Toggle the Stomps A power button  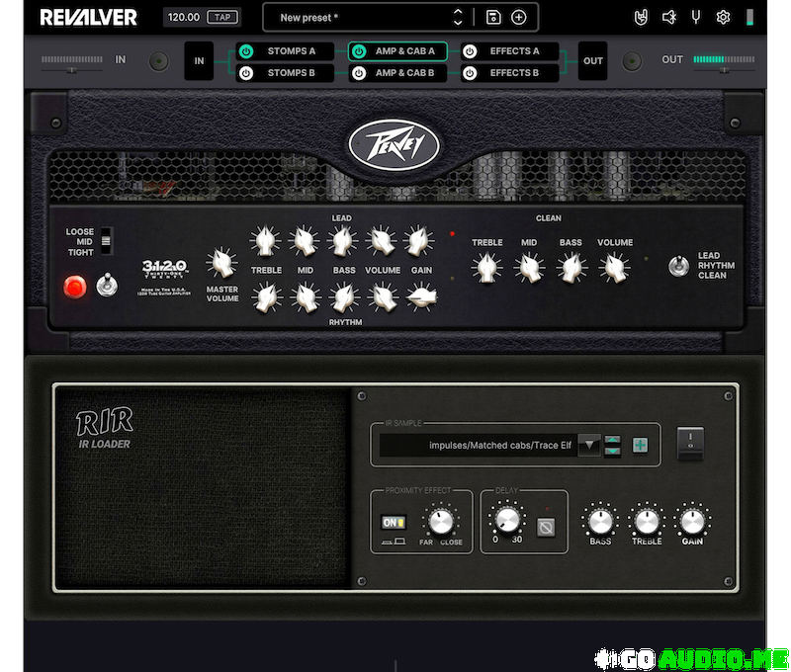[246, 51]
